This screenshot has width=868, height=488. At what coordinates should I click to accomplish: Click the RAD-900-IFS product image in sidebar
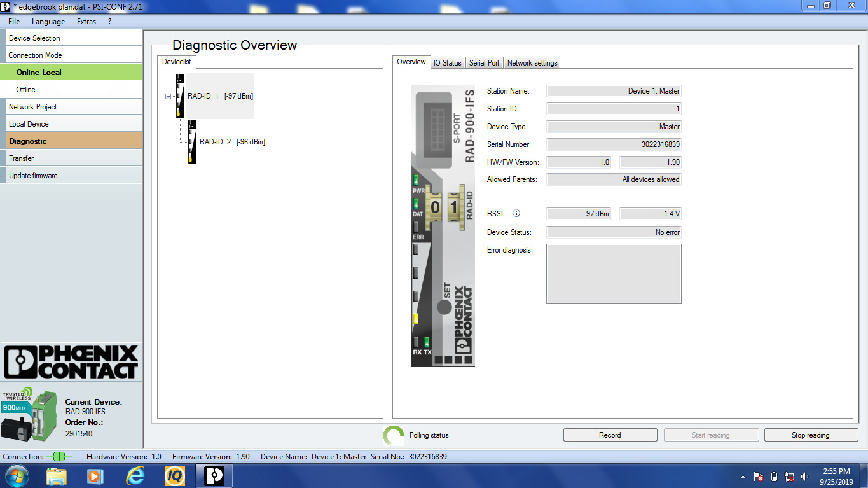tap(29, 415)
